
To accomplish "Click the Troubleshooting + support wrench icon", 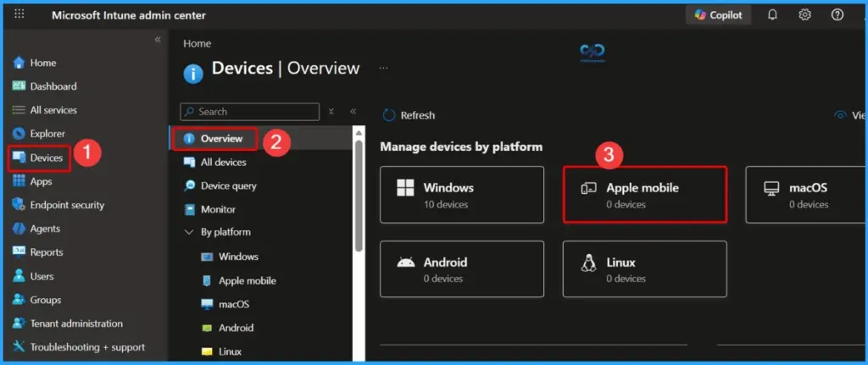I will pos(19,346).
